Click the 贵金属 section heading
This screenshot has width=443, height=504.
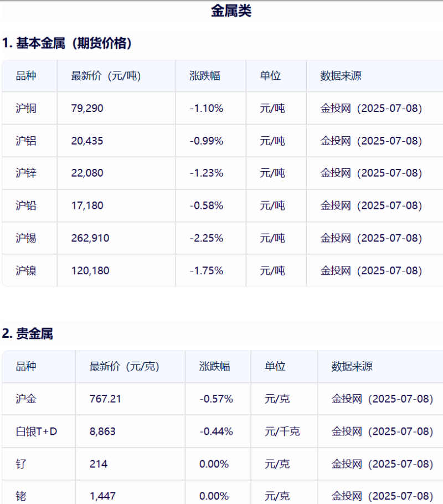(27, 333)
